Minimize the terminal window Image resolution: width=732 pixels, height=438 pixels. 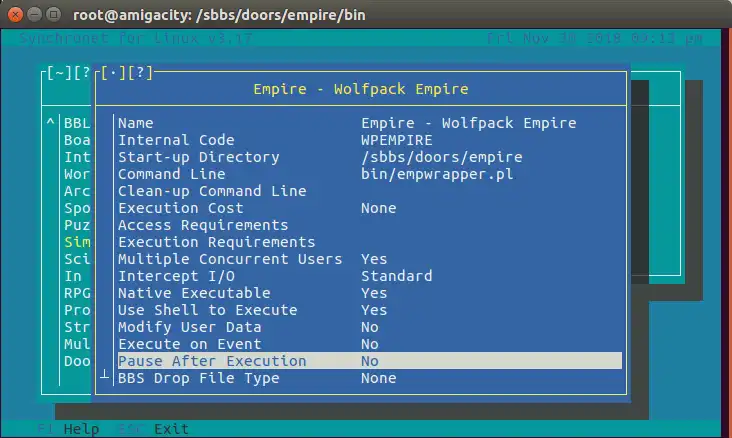35,15
